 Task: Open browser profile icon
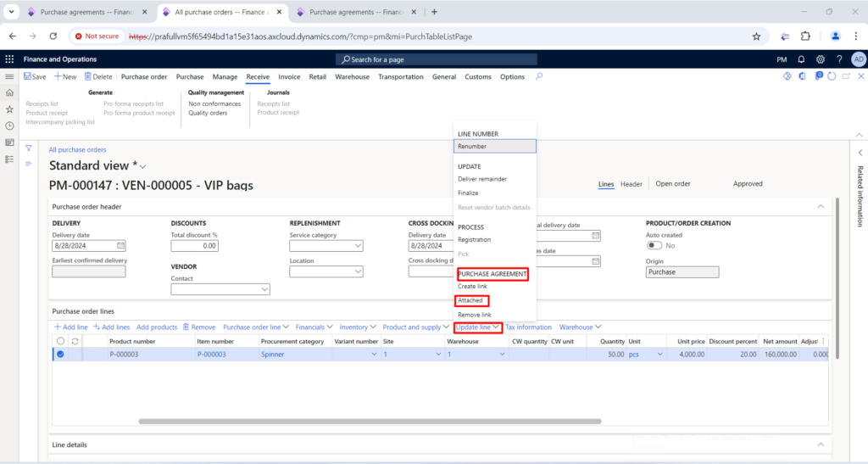pos(835,36)
